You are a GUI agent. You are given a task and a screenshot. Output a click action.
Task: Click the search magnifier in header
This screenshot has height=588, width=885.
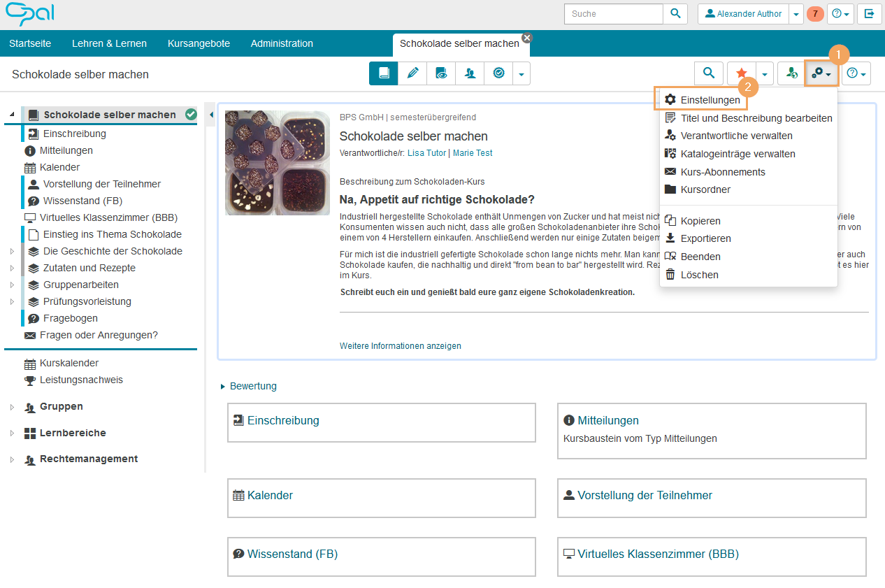pos(675,13)
